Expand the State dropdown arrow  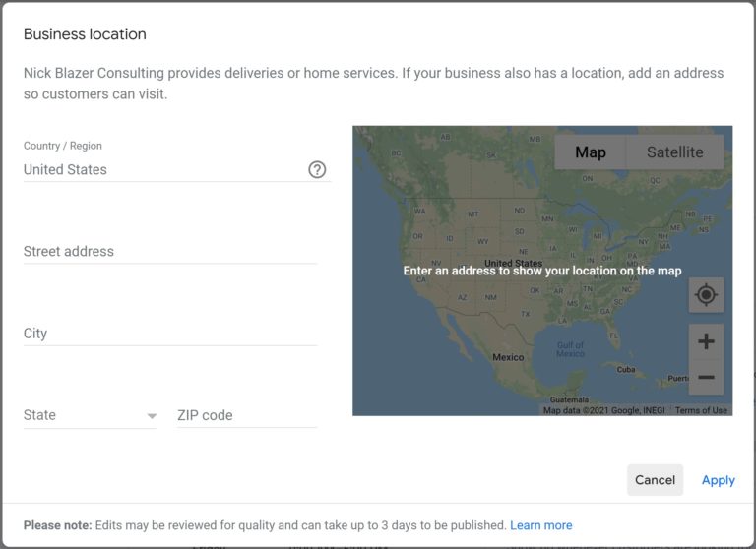point(152,416)
